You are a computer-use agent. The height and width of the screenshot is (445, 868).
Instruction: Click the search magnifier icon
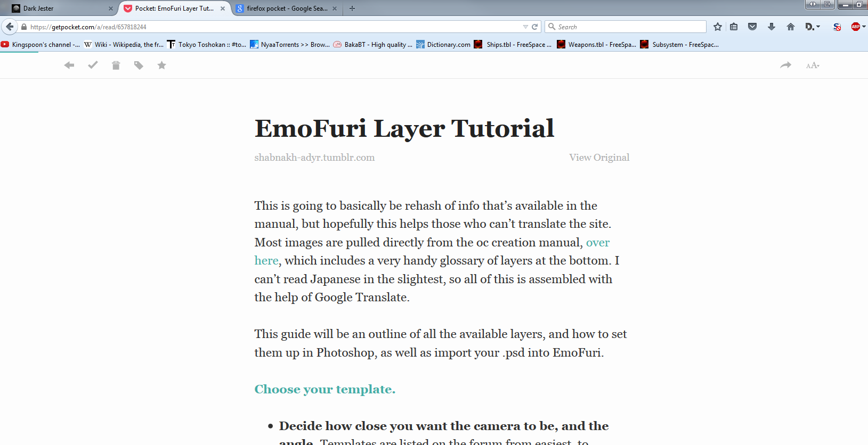tap(551, 27)
